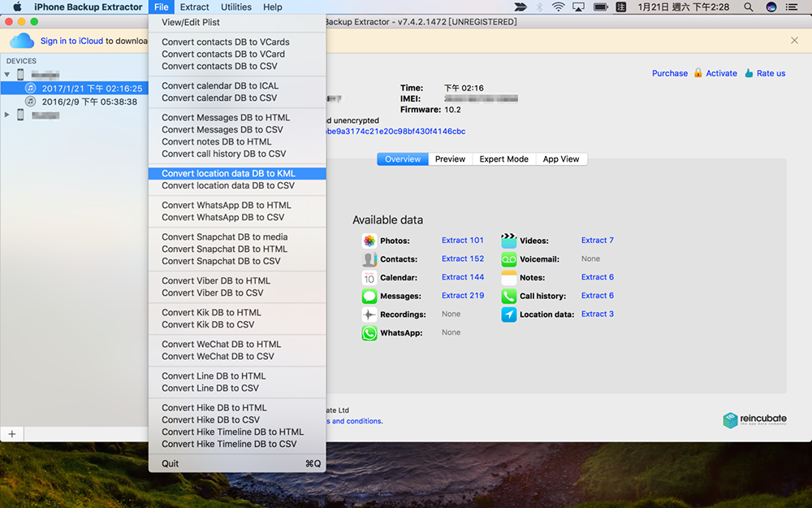Dismiss the iCloud sign-in banner
Viewport: 812px width, 508px height.
794,41
